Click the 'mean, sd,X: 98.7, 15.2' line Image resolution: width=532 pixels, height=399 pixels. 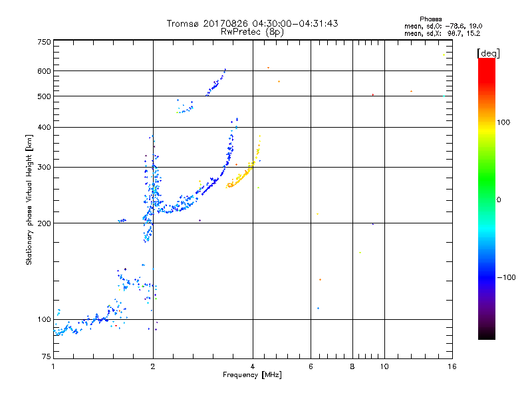pyautogui.click(x=442, y=34)
